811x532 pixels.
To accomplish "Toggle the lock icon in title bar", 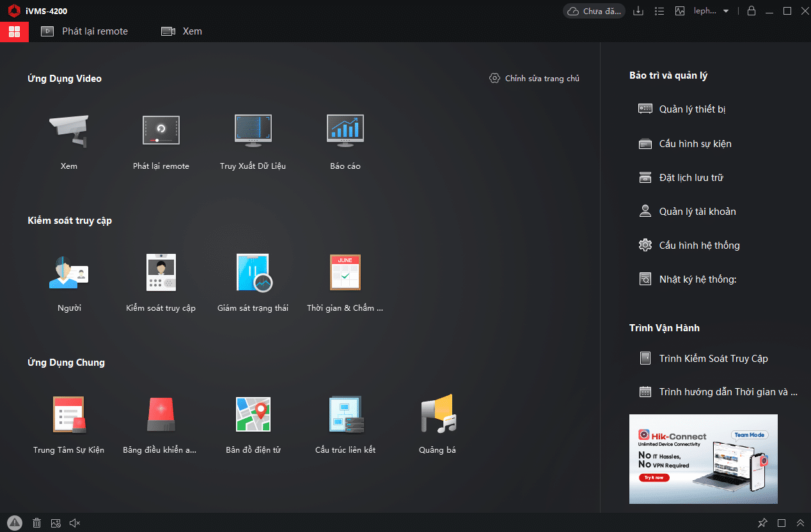I will click(x=752, y=11).
